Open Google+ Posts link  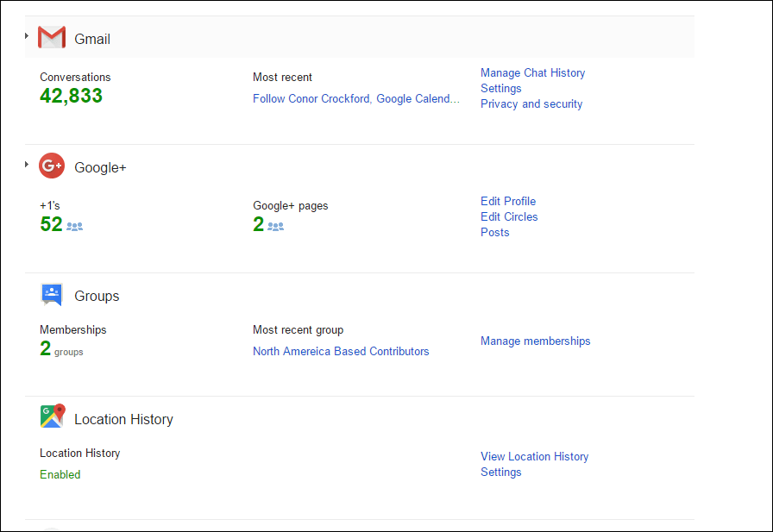point(495,233)
